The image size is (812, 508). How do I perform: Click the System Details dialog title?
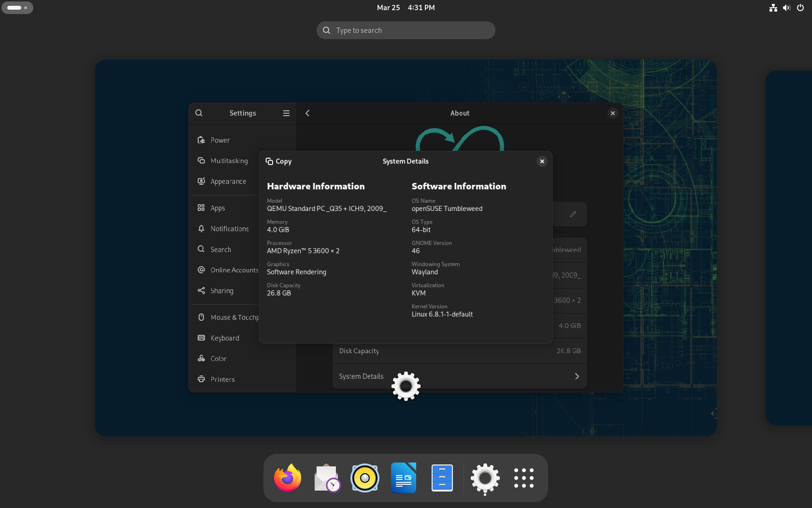point(406,161)
